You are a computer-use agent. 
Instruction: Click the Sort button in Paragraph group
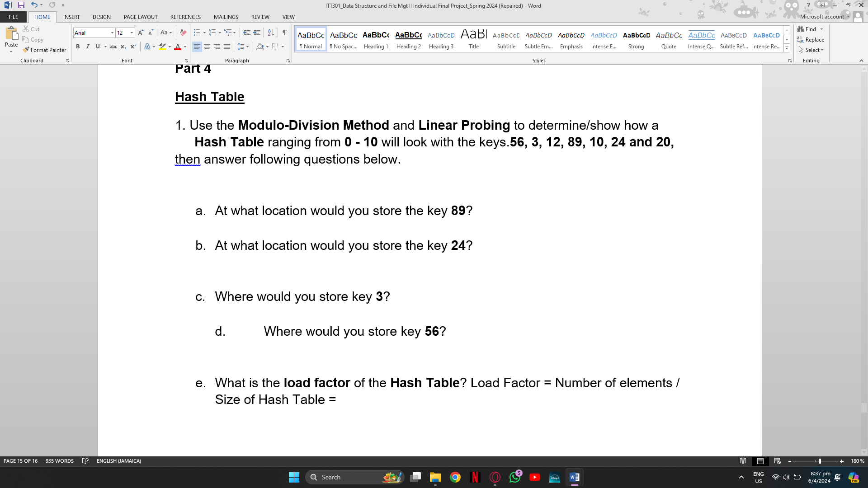271,33
